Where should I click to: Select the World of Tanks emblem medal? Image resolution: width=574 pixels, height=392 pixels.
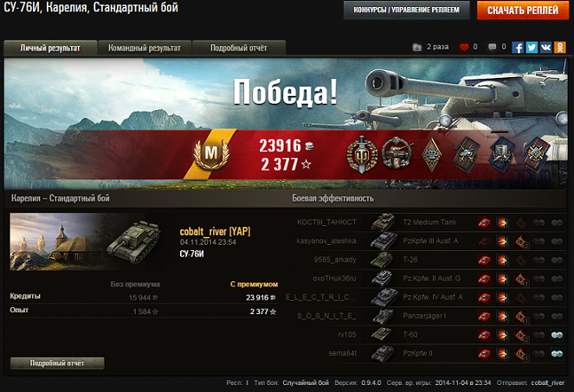point(362,154)
